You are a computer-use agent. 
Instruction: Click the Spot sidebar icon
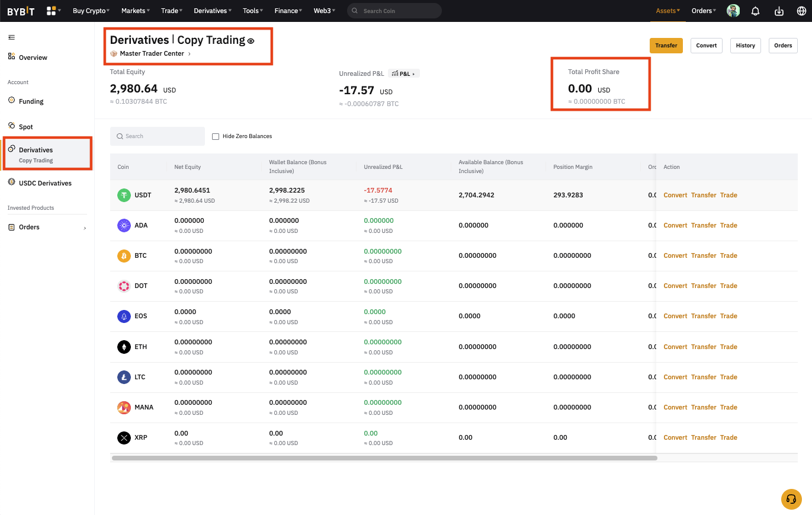point(11,126)
